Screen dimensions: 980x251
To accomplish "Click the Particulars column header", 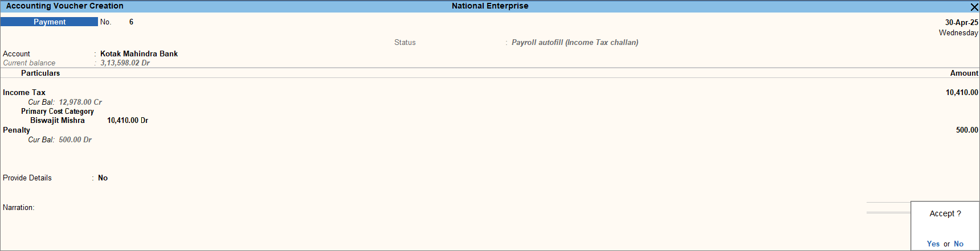I will (x=40, y=73).
